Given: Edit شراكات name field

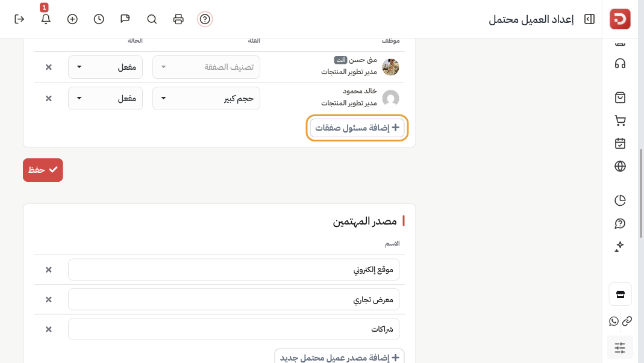Looking at the screenshot, I should tap(234, 329).
